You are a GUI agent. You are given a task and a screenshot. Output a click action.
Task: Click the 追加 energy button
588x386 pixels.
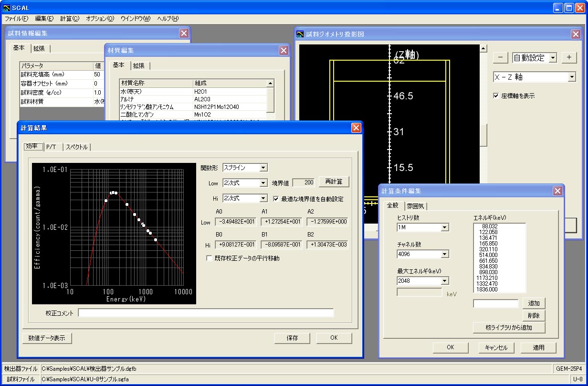[x=534, y=303]
